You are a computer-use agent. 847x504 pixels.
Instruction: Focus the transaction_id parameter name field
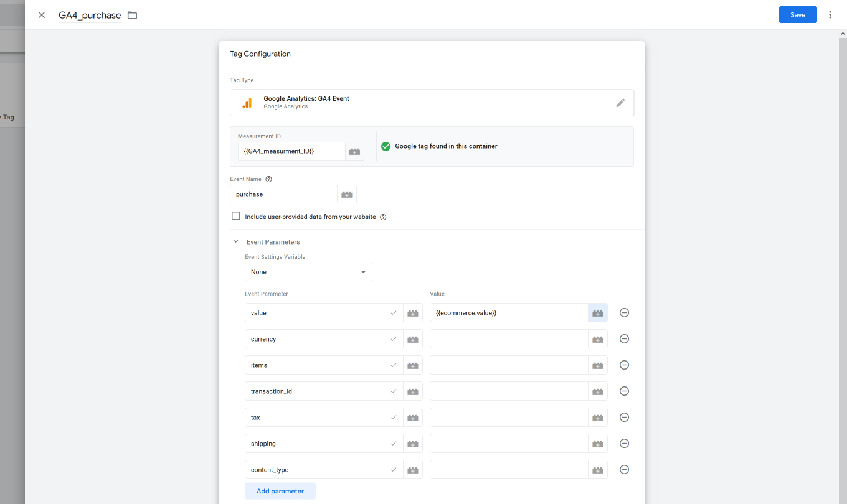coord(324,391)
